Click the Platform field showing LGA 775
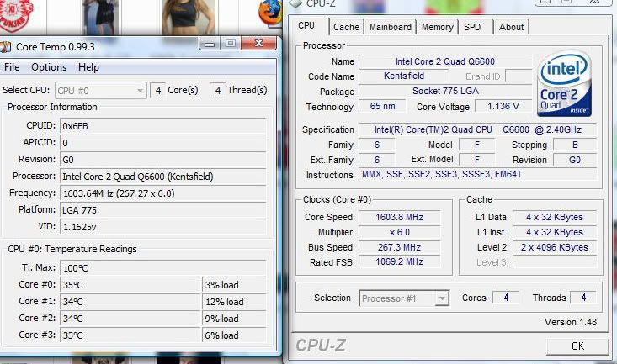617x364 pixels. (163, 210)
